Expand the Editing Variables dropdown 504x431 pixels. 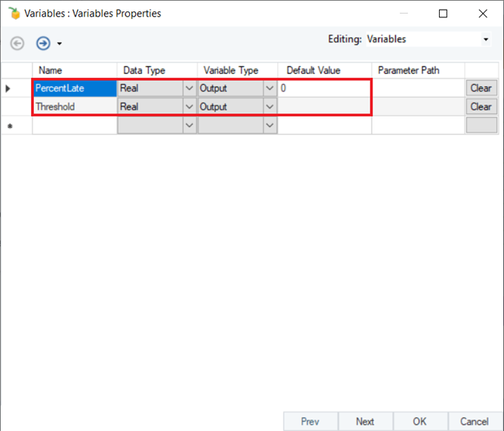click(486, 39)
